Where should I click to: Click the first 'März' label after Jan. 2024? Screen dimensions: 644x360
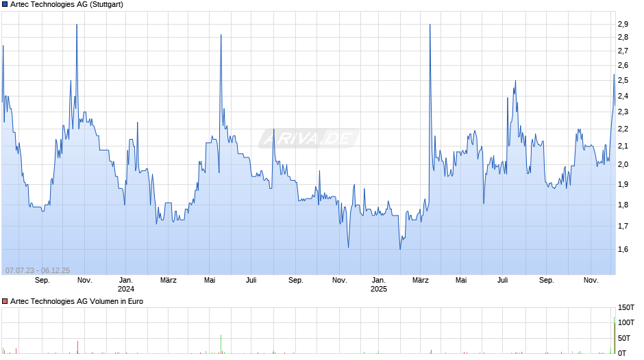(169, 281)
